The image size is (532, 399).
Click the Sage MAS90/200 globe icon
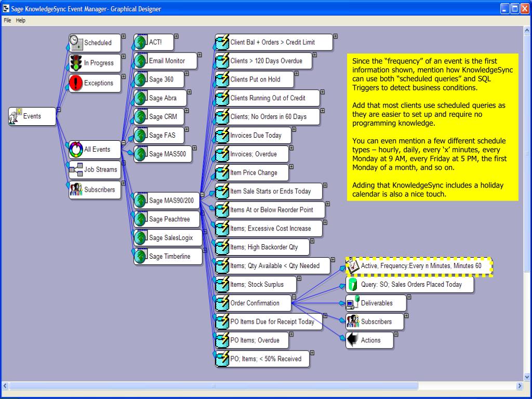(x=140, y=201)
